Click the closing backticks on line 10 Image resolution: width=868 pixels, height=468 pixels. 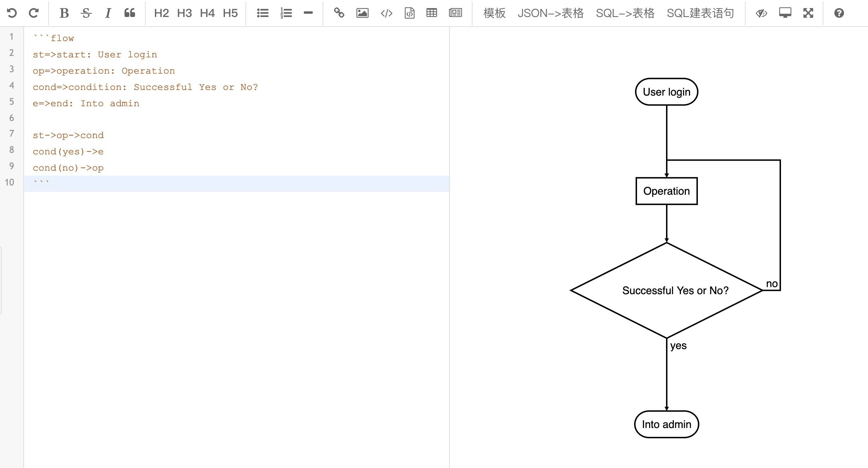(x=41, y=182)
